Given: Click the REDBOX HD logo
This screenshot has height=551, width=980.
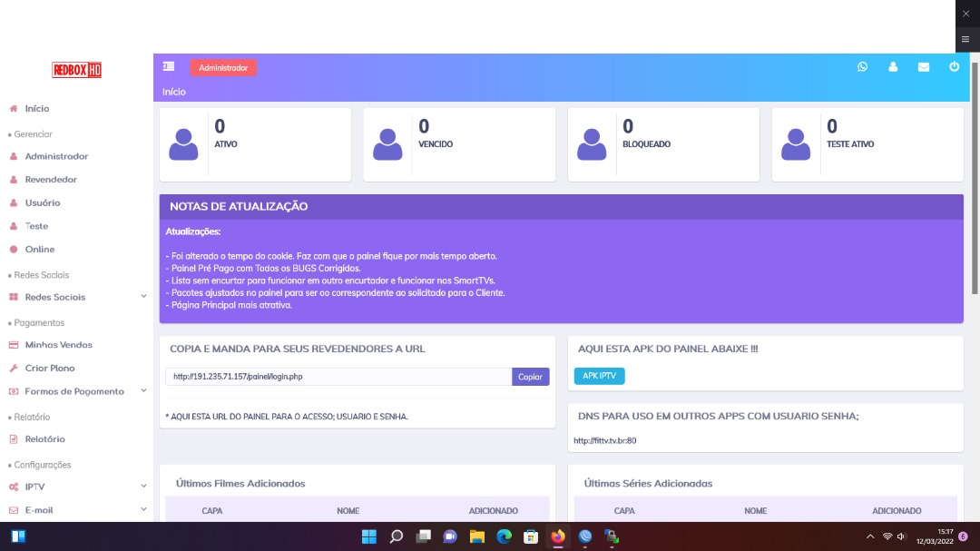Looking at the screenshot, I should (76, 70).
